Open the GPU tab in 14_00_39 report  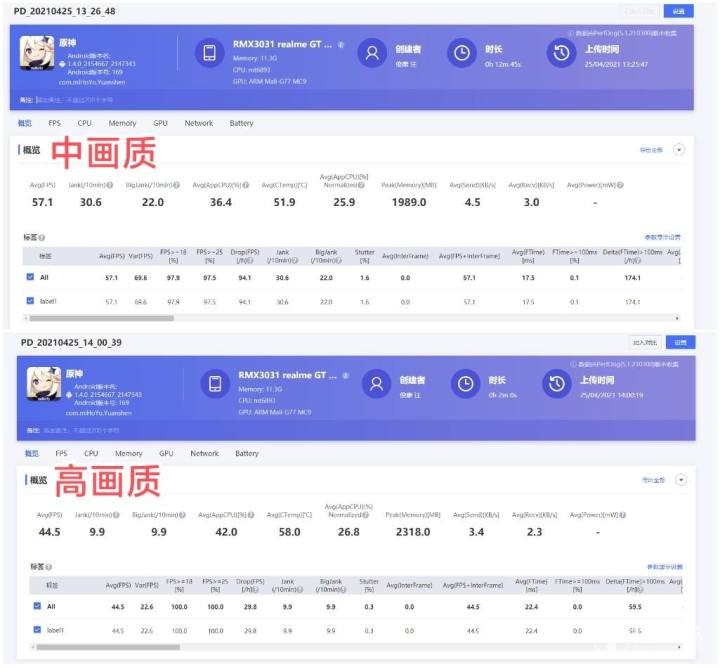tap(166, 453)
